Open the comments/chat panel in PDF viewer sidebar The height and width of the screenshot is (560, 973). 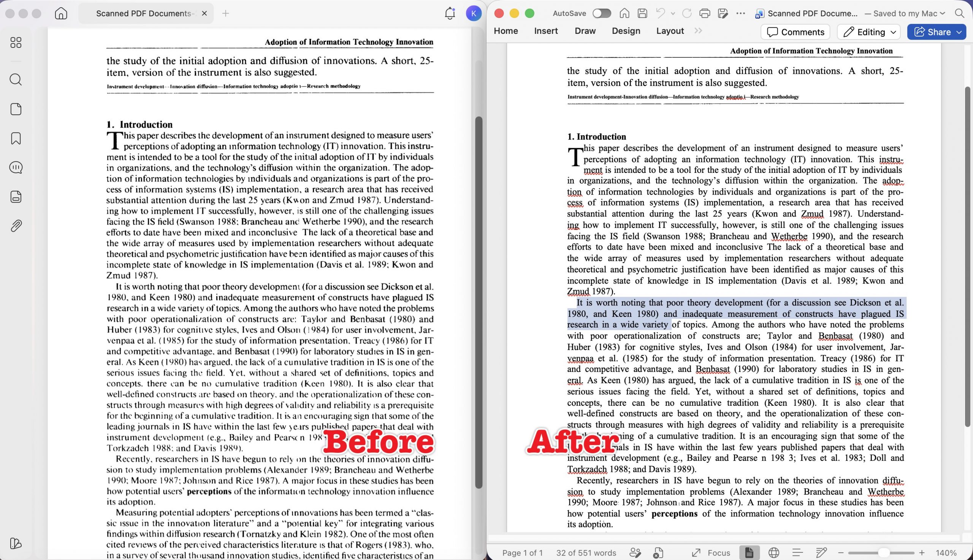[x=16, y=167]
